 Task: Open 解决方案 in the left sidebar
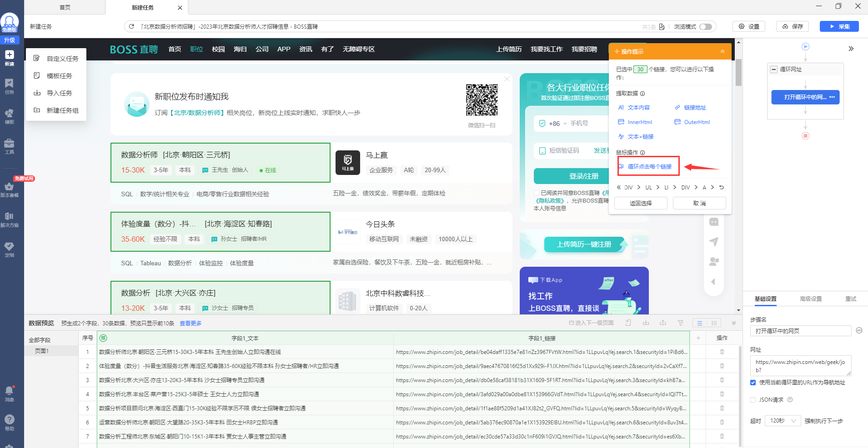9,219
